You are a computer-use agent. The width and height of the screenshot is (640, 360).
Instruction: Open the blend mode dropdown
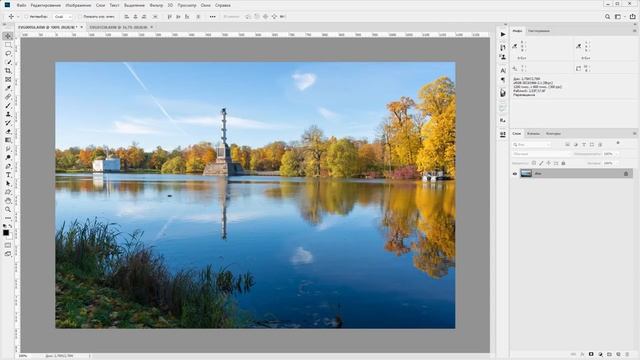point(541,154)
